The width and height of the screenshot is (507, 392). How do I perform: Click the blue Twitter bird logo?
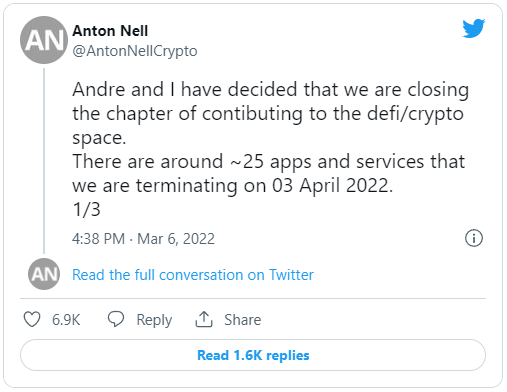(473, 28)
